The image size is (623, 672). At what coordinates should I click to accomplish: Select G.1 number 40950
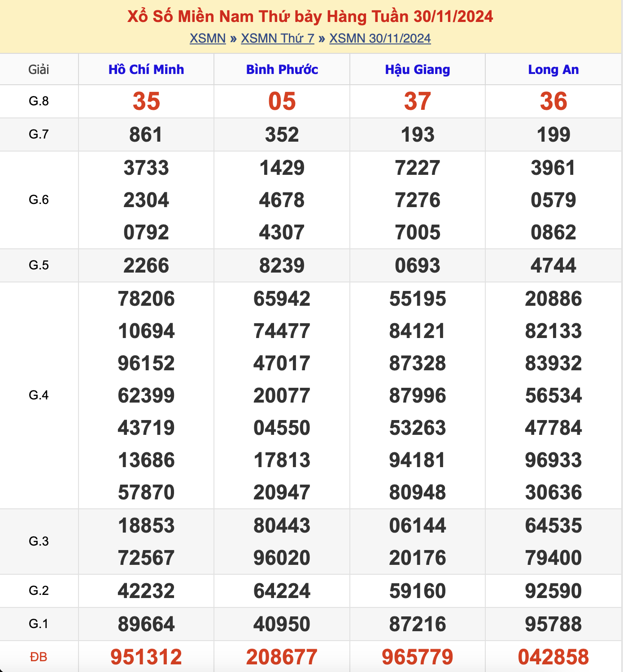[x=282, y=624]
